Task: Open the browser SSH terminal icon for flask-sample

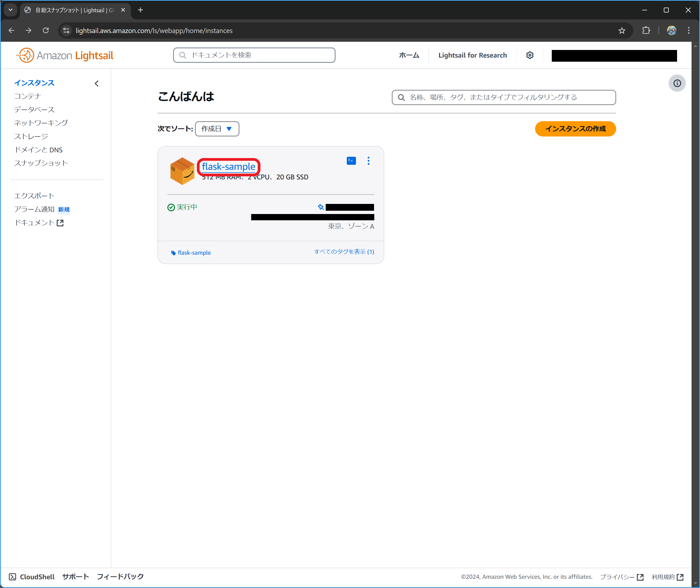Action: coord(351,161)
